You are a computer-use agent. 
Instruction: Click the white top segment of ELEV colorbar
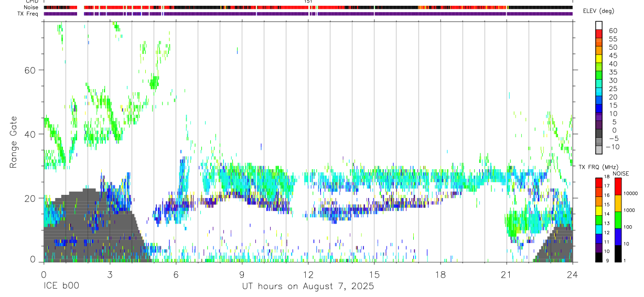pyautogui.click(x=599, y=25)
